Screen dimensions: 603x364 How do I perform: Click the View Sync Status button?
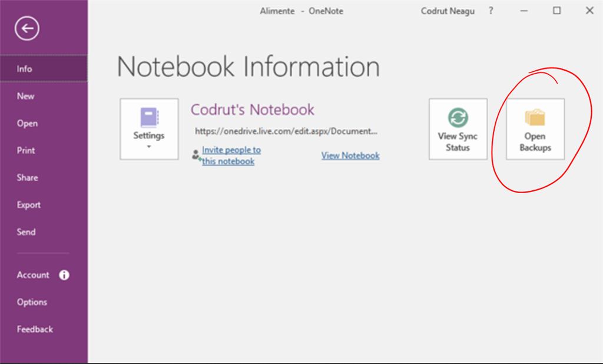[x=458, y=129]
